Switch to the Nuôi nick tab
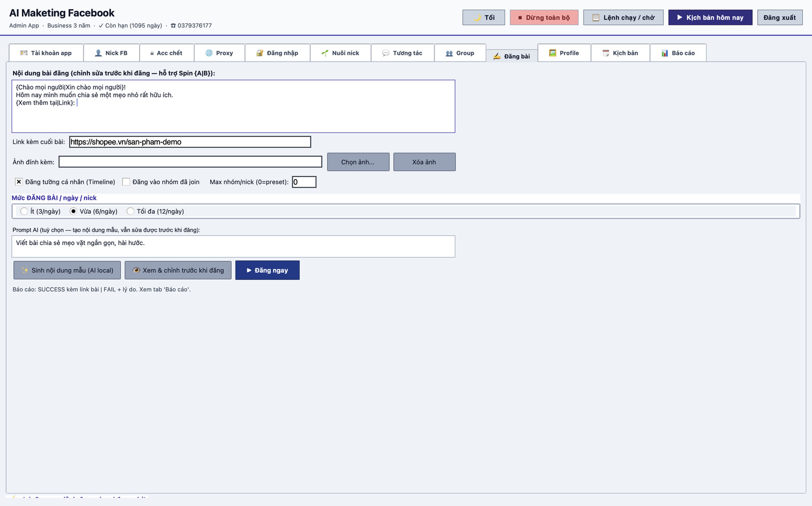 [x=341, y=53]
